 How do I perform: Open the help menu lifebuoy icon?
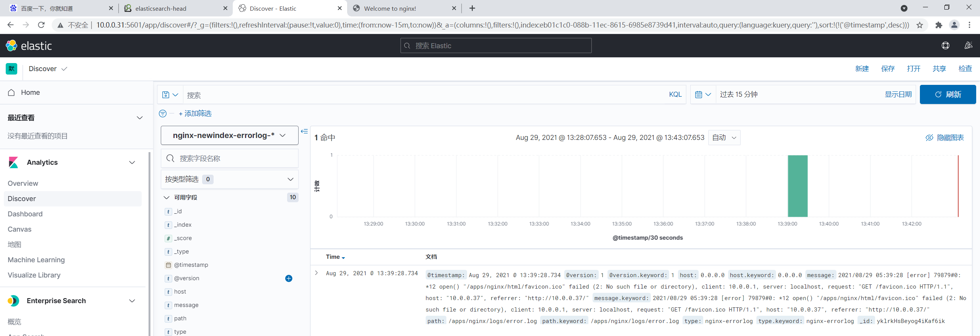(945, 45)
